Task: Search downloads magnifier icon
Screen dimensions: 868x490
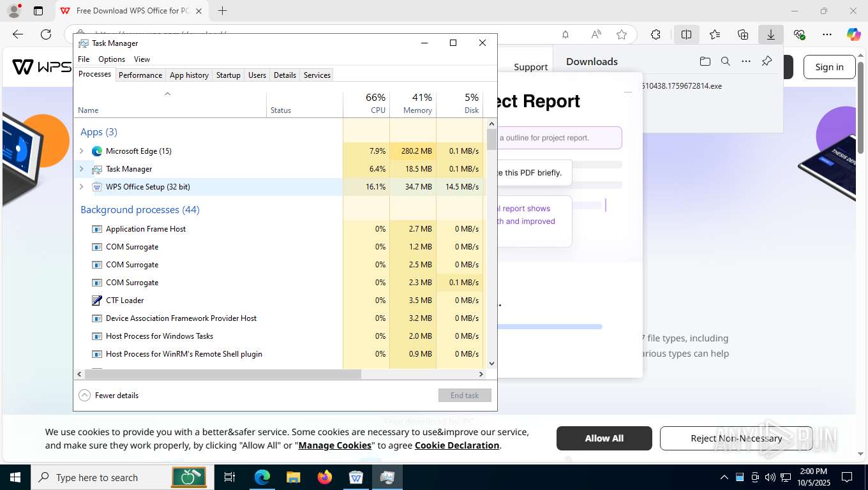Action: point(726,61)
